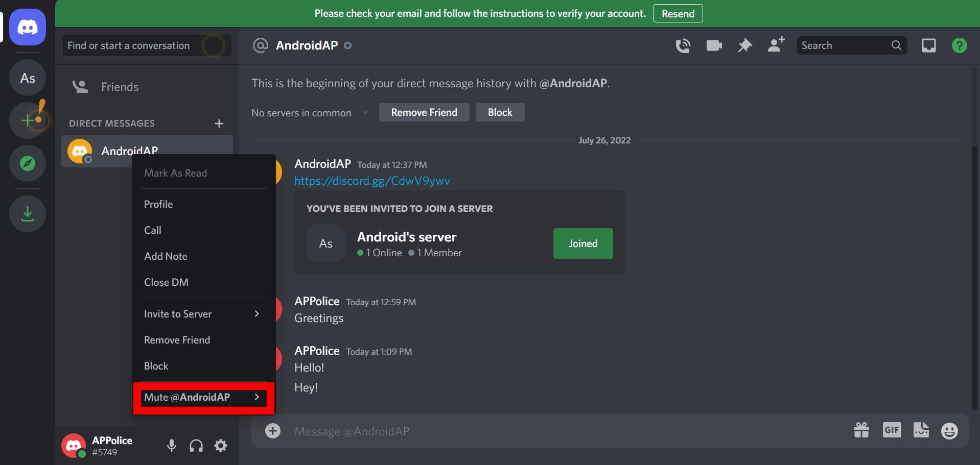The height and width of the screenshot is (465, 980).
Task: Deafen yourself with the headphone icon
Action: pos(196,445)
